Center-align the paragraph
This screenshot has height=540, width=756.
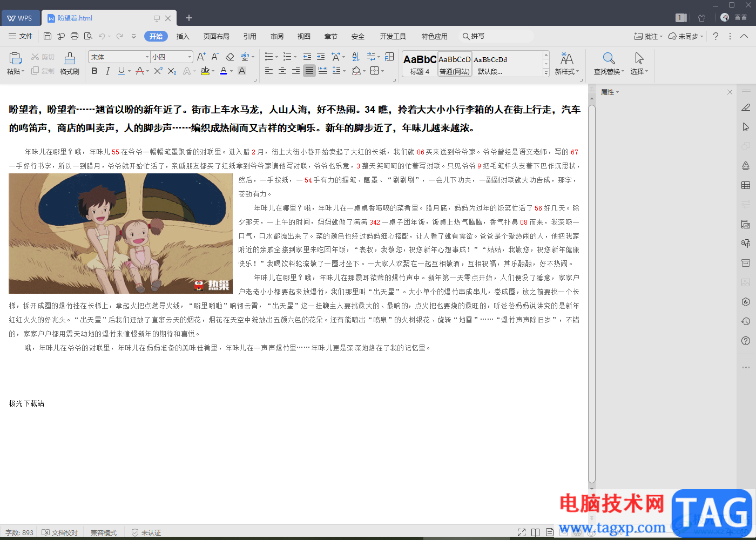pyautogui.click(x=282, y=71)
